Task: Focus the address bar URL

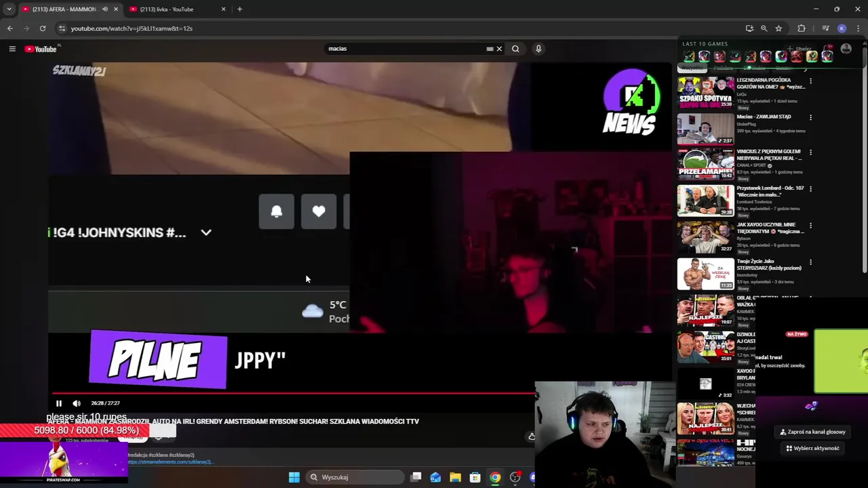Action: coord(132,28)
